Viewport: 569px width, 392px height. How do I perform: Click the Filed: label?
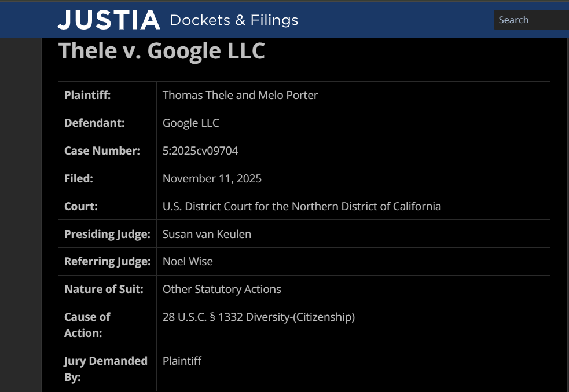click(78, 178)
